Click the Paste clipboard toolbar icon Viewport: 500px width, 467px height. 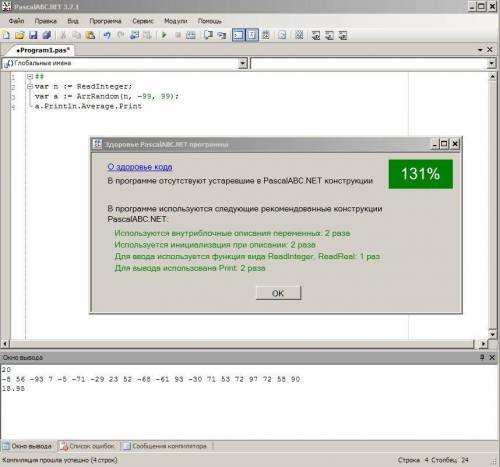pyautogui.click(x=90, y=35)
